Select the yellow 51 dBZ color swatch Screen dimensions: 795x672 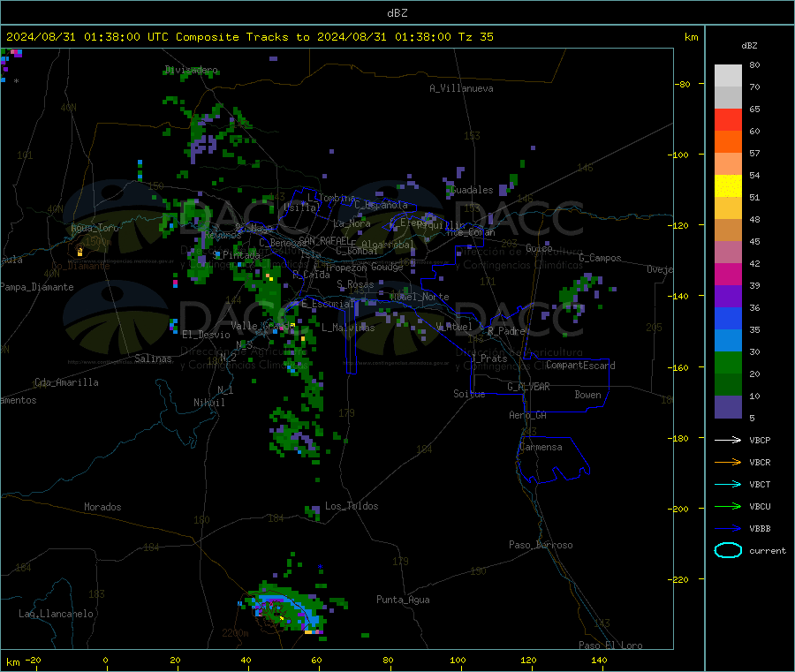[x=728, y=186]
